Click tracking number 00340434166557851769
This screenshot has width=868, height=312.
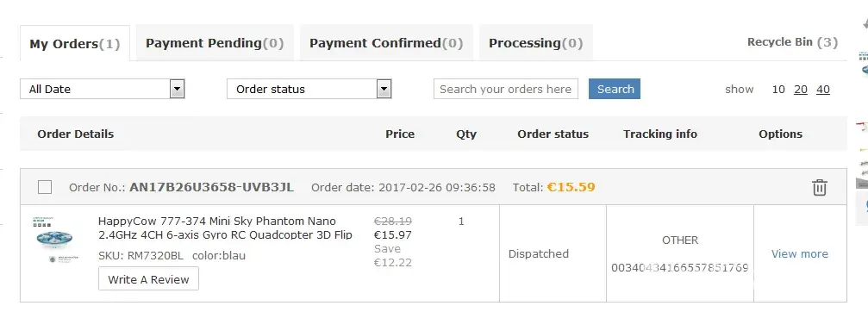pos(680,268)
